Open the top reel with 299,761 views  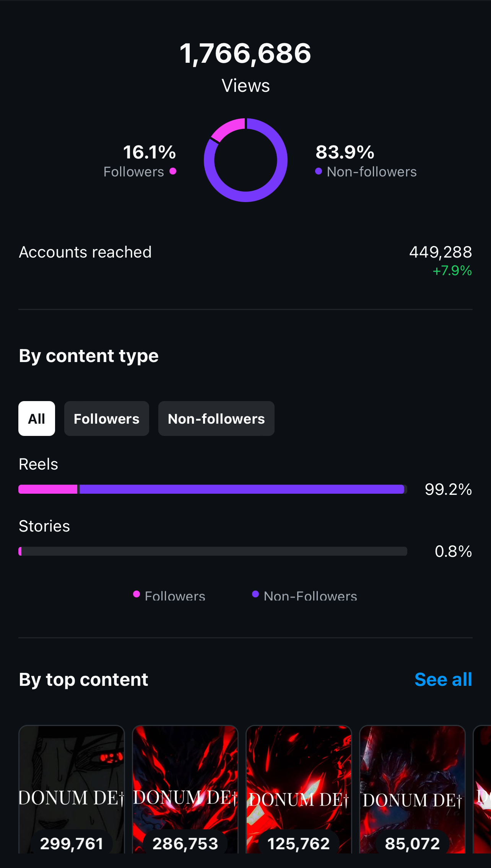click(72, 788)
